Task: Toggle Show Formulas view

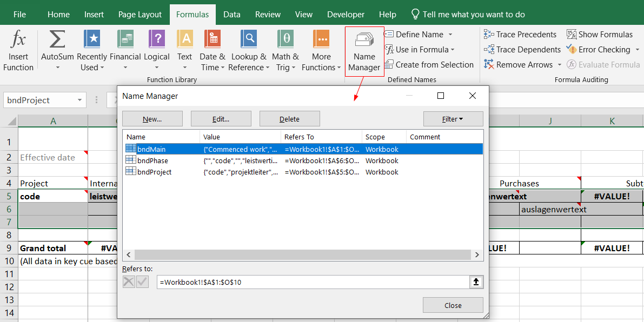Action: click(x=599, y=35)
